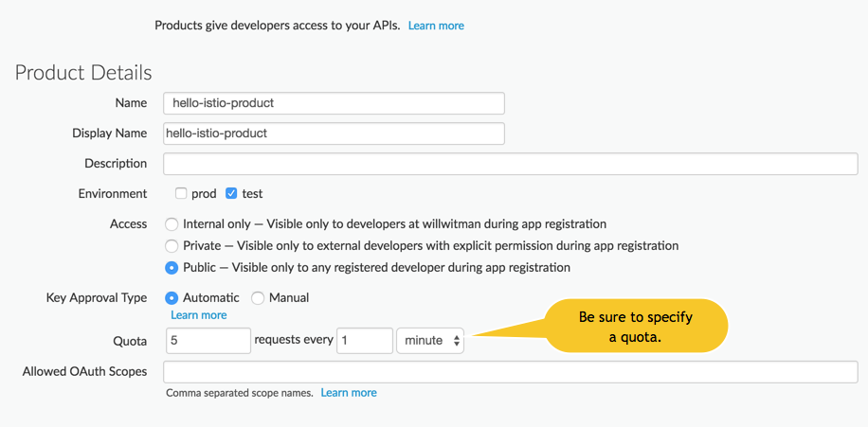The width and height of the screenshot is (868, 427).
Task: Uncheck the test environment checkbox
Action: coord(231,194)
